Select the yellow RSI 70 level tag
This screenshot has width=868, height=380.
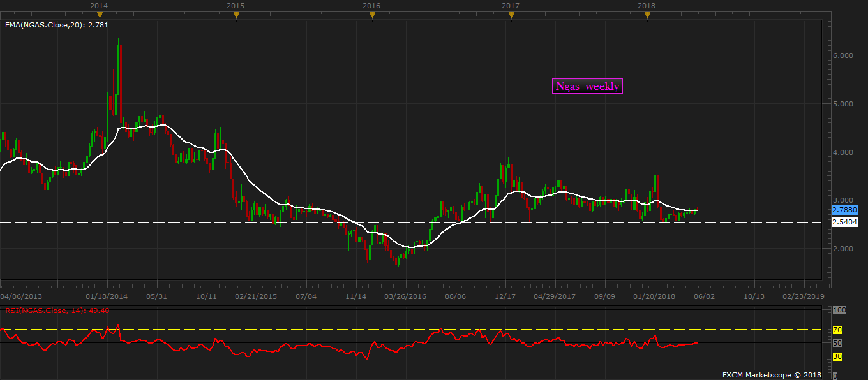pos(837,330)
